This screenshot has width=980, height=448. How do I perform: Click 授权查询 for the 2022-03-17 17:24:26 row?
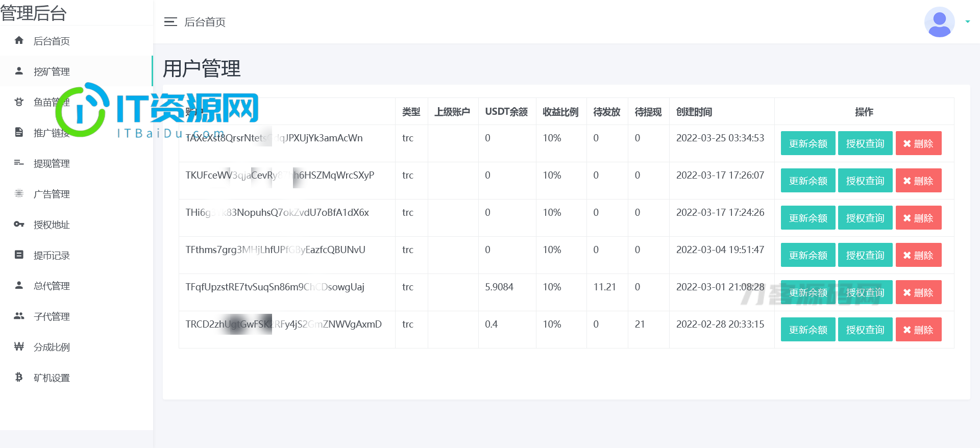[x=865, y=218]
